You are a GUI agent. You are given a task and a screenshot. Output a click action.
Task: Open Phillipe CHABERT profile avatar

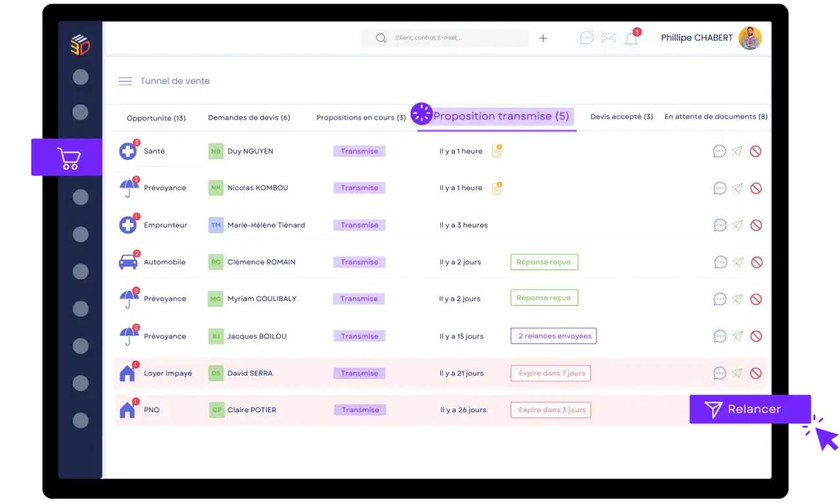(749, 38)
